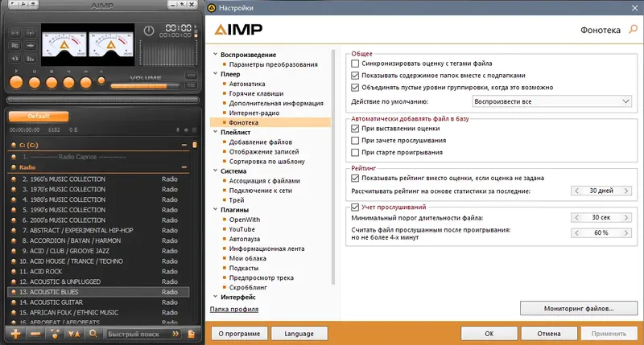Uncheck Показывать содержимое папок вместе с подпапками

coord(355,76)
